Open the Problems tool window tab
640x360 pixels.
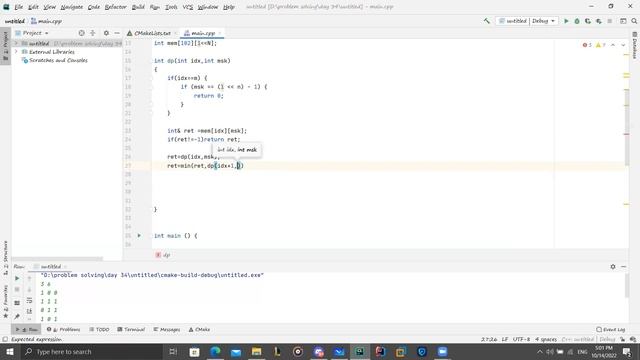pos(64,329)
